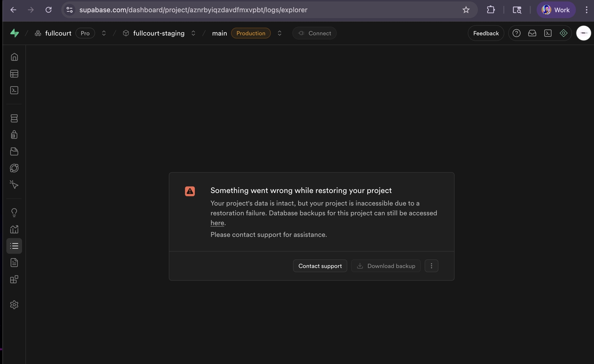Click the Contact support button
594x364 pixels.
320,266
